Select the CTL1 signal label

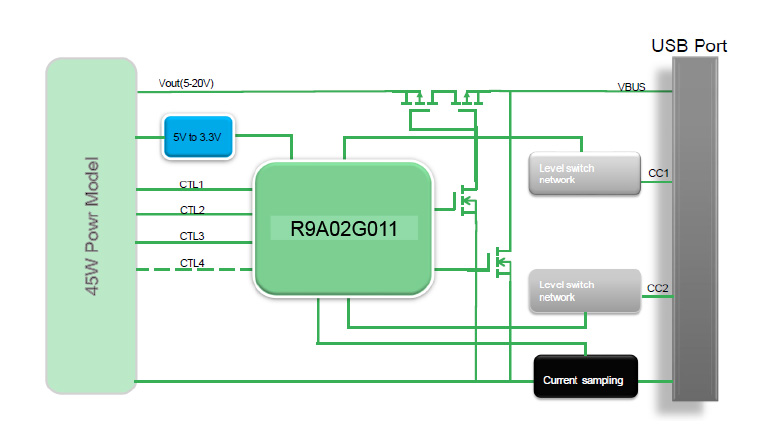coord(192,184)
